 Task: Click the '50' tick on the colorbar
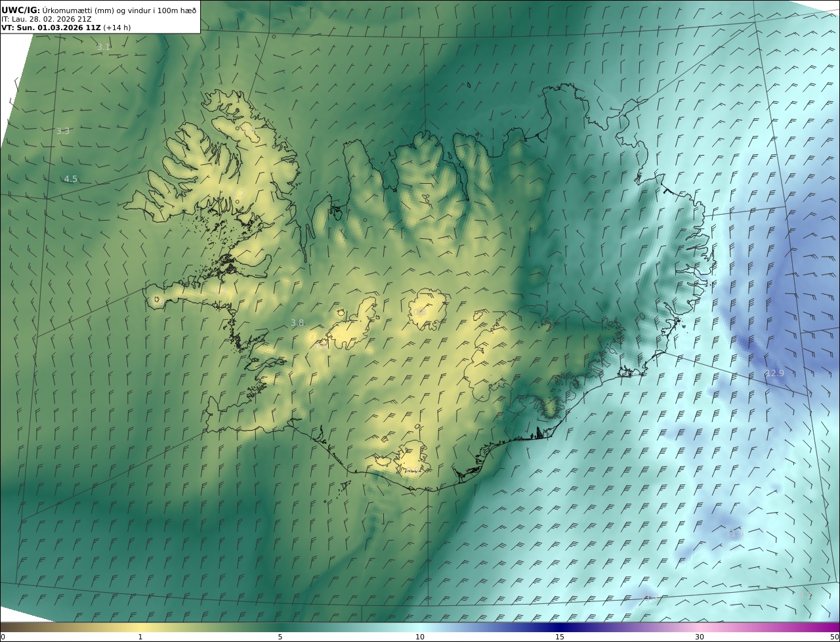point(835,637)
